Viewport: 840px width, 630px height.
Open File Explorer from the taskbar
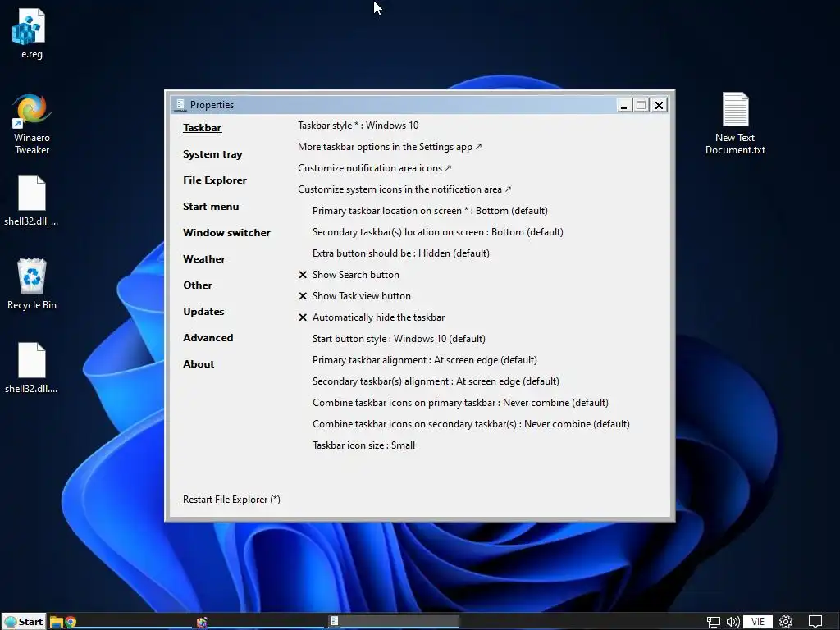coord(57,622)
